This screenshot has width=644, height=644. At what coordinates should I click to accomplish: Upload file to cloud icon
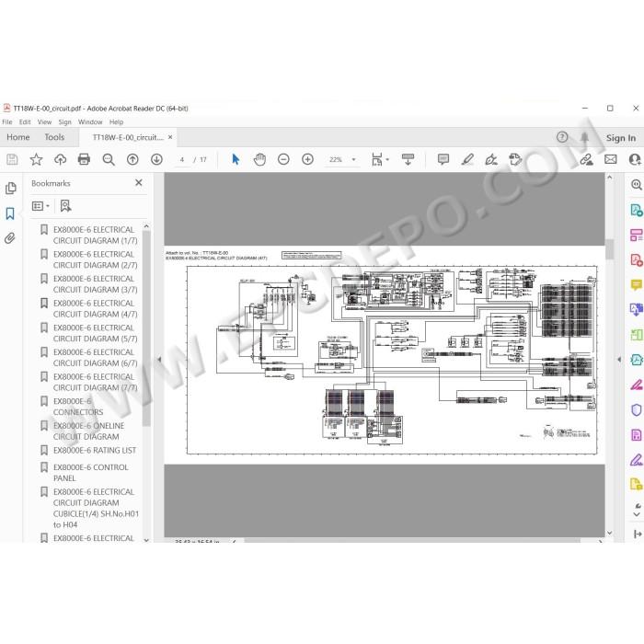point(61,159)
